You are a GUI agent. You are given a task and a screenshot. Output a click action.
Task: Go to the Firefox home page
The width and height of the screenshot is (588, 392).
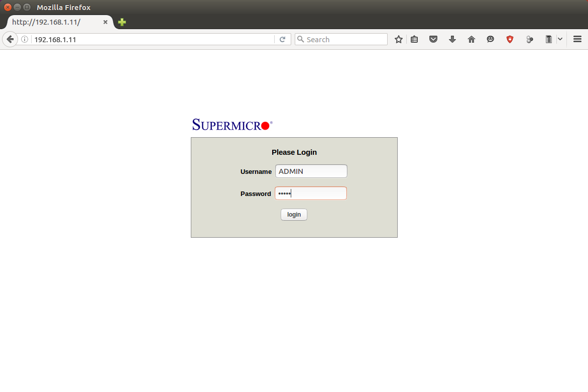471,39
